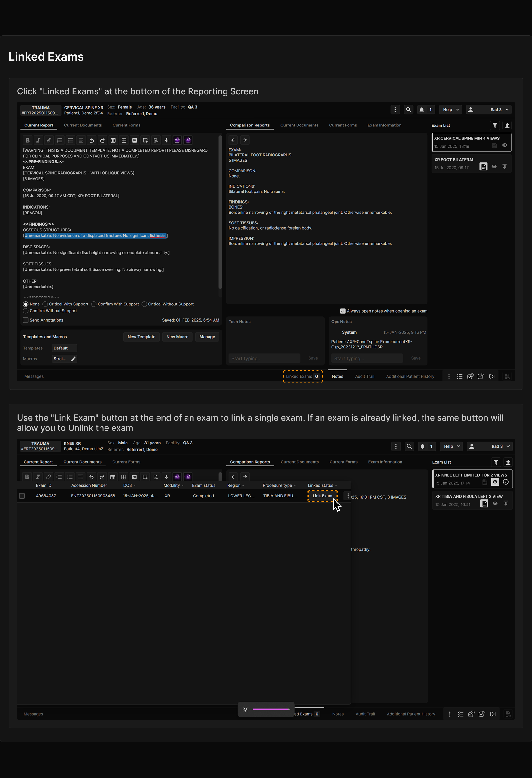Open search in the Knee XR header
532x778 pixels.
pos(409,447)
